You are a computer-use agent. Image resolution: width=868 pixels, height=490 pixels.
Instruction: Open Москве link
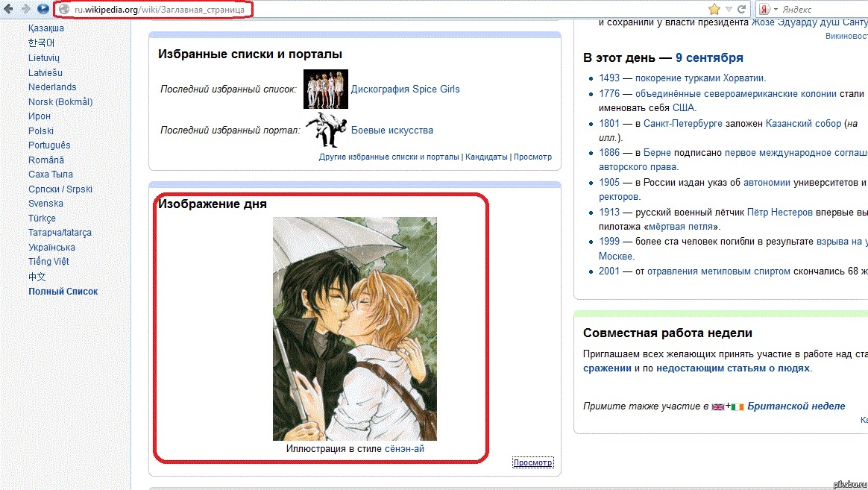615,257
